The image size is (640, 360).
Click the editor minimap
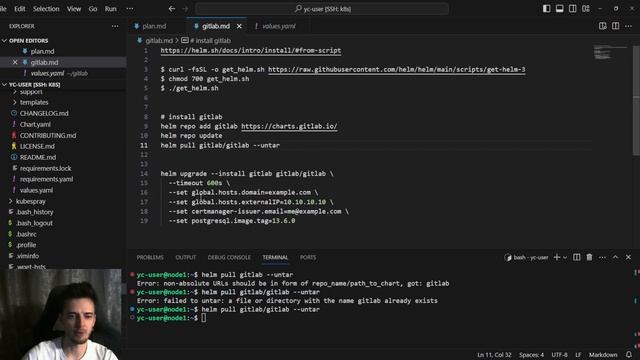610,53
